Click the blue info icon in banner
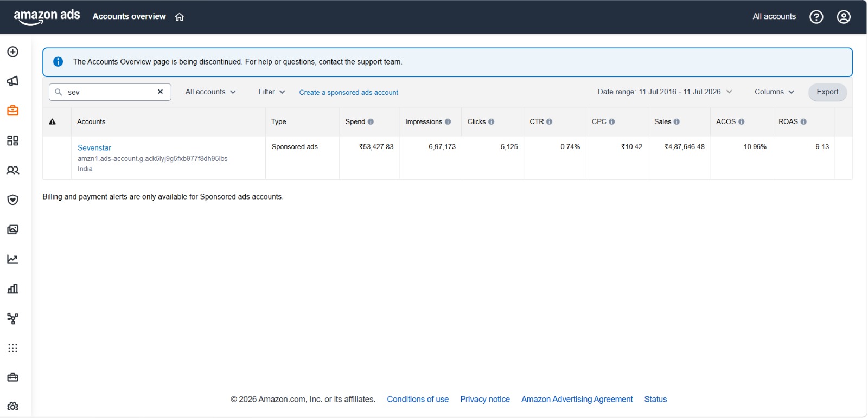Screen dimensions: 868x418 tap(58, 62)
